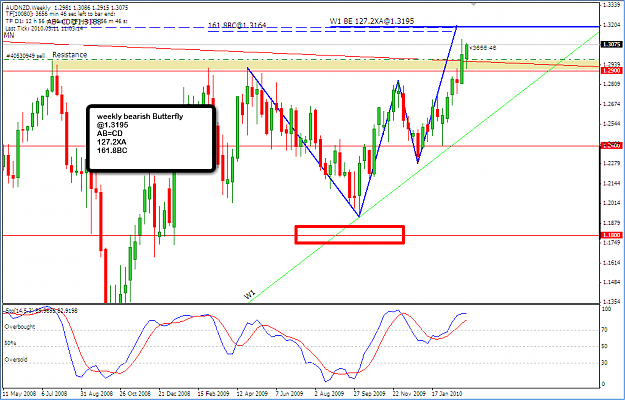Viewport: 625px width, 400px height.
Task: Click the '11 May 2008' date on time axis
Action: (19, 393)
